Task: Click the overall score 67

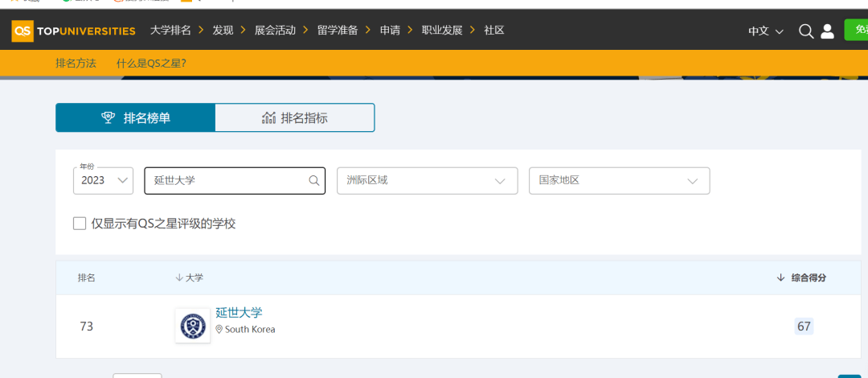Action: click(804, 327)
